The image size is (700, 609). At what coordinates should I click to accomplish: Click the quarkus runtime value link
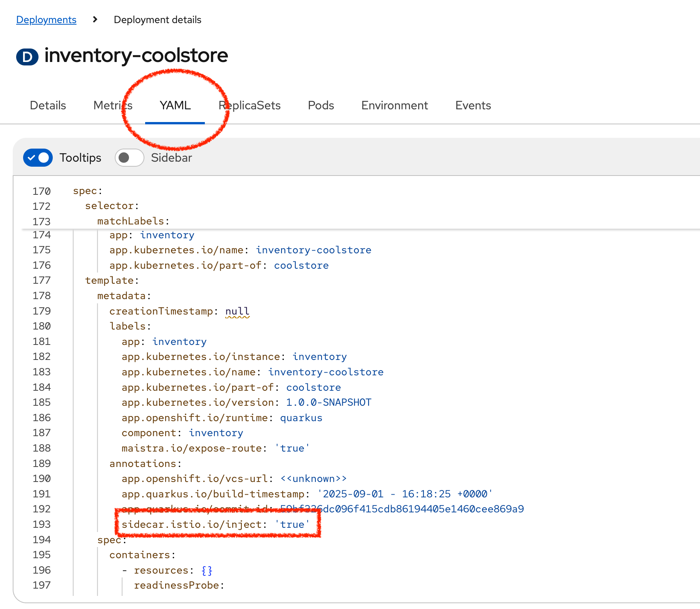coord(301,417)
